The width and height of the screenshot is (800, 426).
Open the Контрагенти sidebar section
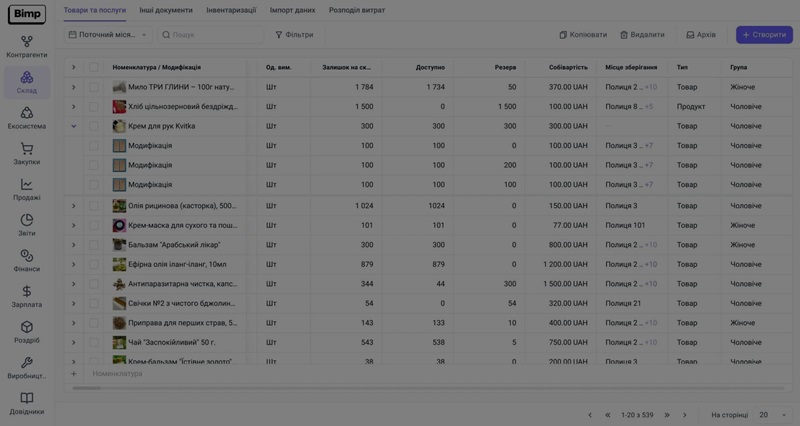pos(27,46)
